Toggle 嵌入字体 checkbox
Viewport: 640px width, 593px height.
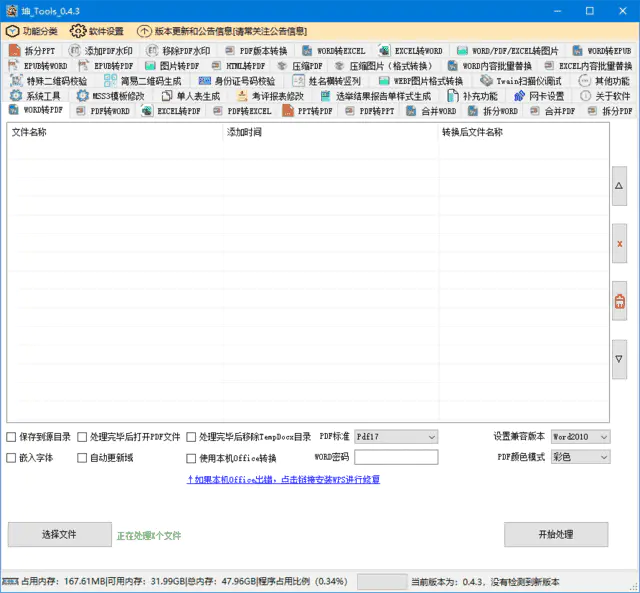coord(12,457)
